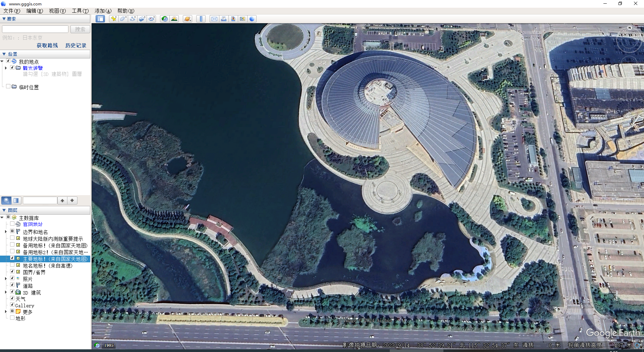The image size is (644, 352).
Task: Click the email envelope icon
Action: click(x=214, y=19)
